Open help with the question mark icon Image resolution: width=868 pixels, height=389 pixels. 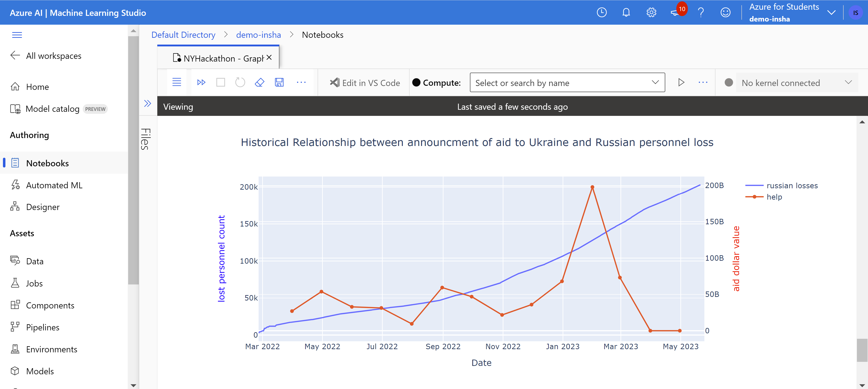[x=701, y=12]
